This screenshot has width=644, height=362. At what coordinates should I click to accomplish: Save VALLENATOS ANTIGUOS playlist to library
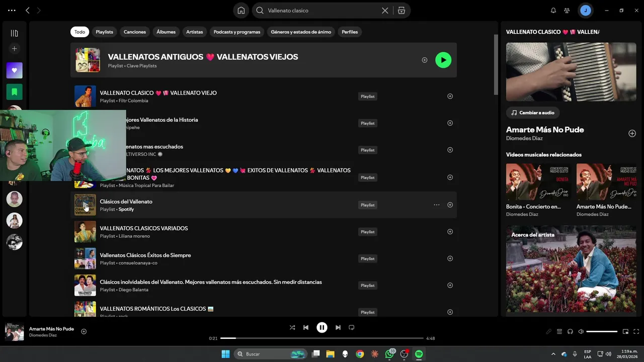click(x=424, y=60)
